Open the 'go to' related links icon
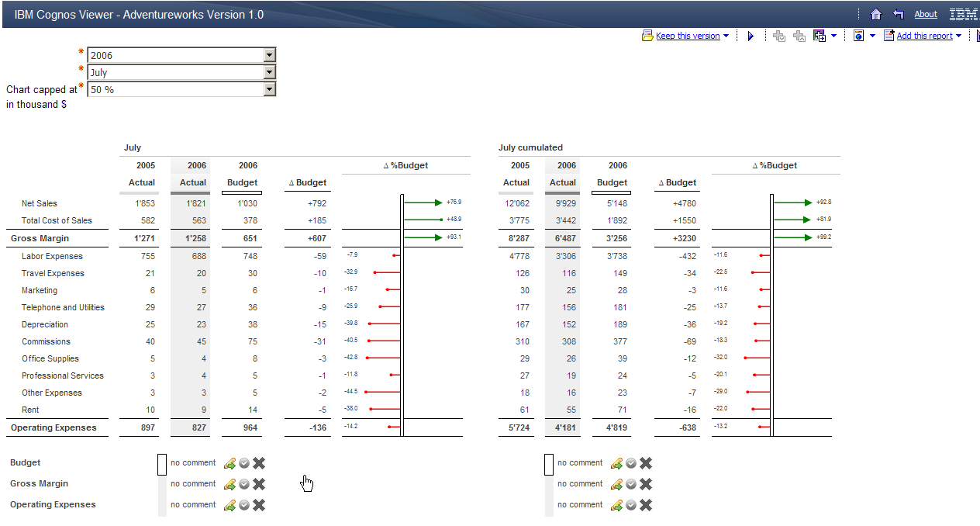Screen dimensions: 980x526 (x=820, y=35)
